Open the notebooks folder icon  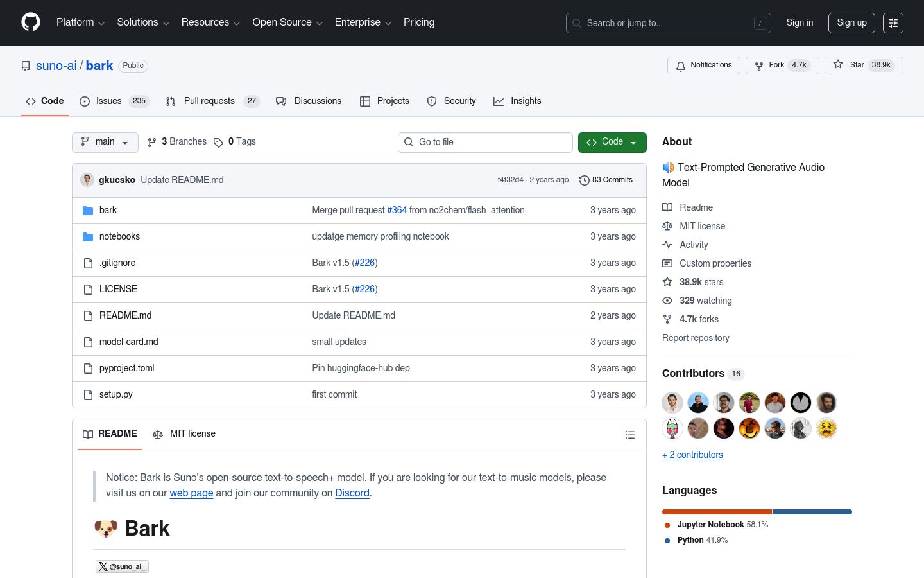[88, 237]
